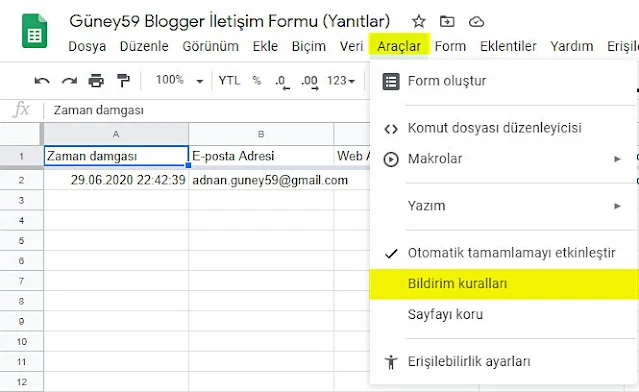Open the Ekle menu

coord(265,46)
